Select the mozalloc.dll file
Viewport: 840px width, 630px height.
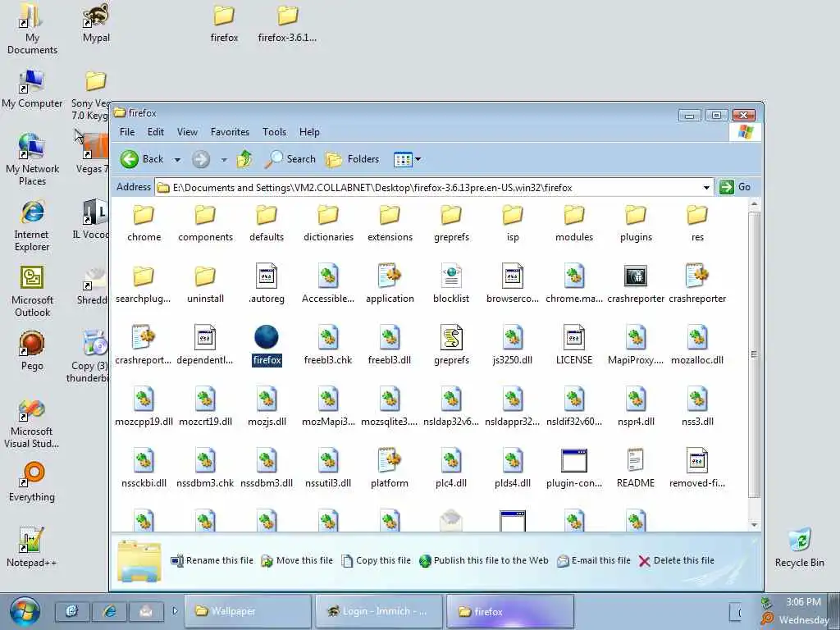697,345
